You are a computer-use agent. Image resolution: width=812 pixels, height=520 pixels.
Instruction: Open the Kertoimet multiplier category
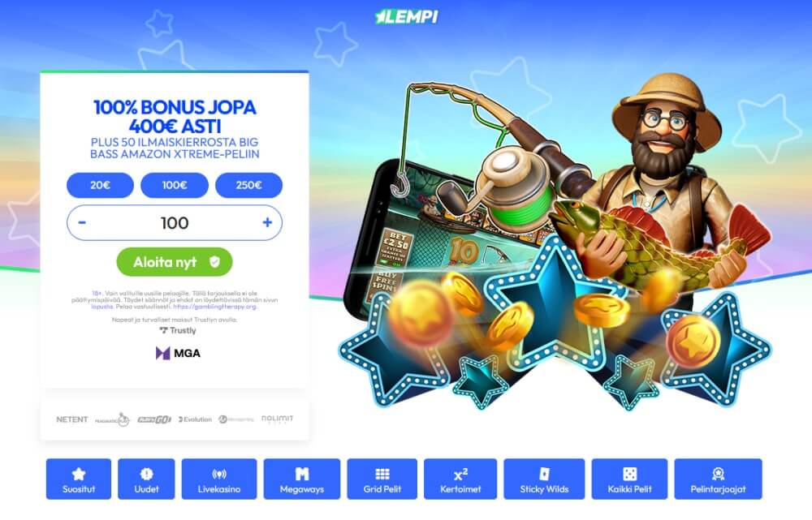460,479
